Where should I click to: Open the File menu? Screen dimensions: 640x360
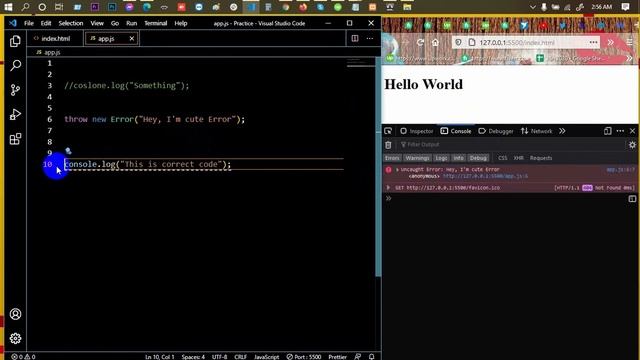tap(29, 23)
